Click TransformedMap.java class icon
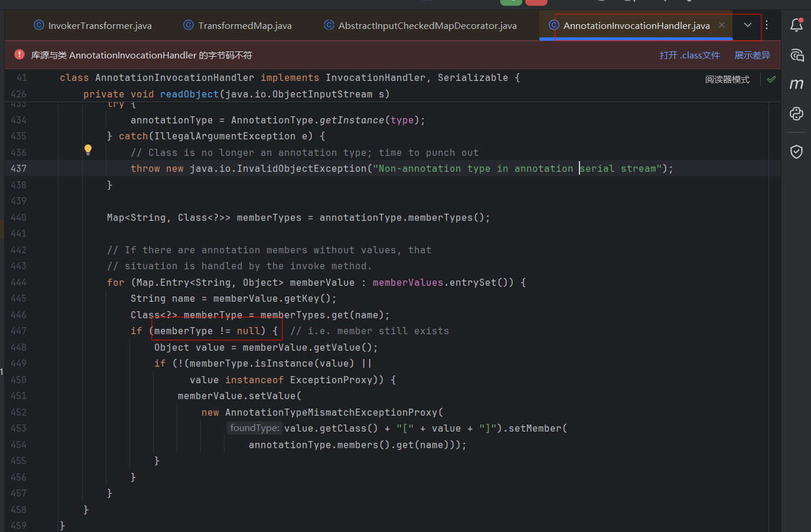Image resolution: width=811 pixels, height=532 pixels. pyautogui.click(x=188, y=25)
